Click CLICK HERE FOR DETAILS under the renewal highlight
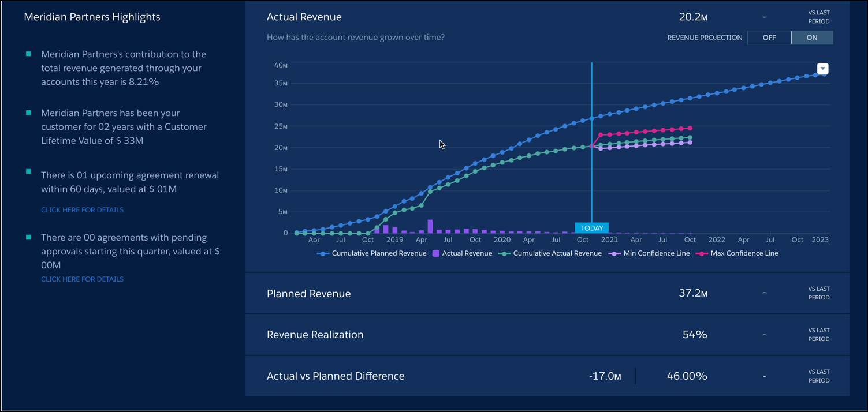The height and width of the screenshot is (412, 868). [82, 209]
